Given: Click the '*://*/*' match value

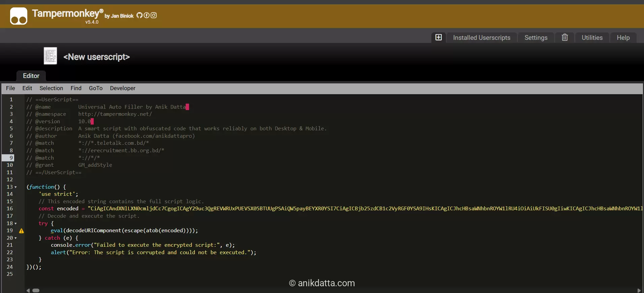Looking at the screenshot, I should pyautogui.click(x=89, y=158).
